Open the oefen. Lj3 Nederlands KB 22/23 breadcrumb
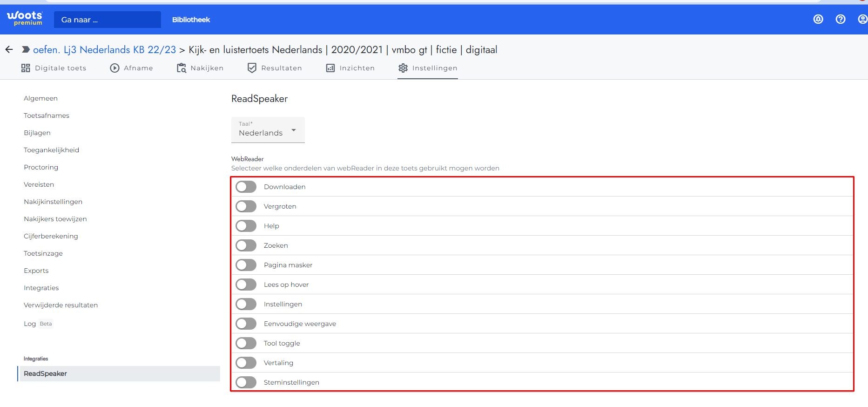This screenshot has width=868, height=407. [x=105, y=49]
